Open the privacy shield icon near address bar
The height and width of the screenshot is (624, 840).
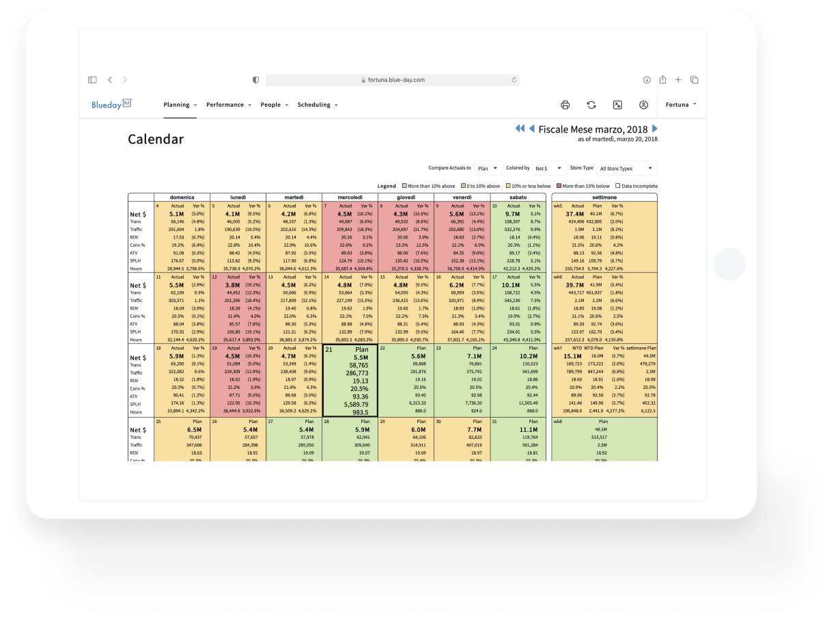tap(255, 80)
